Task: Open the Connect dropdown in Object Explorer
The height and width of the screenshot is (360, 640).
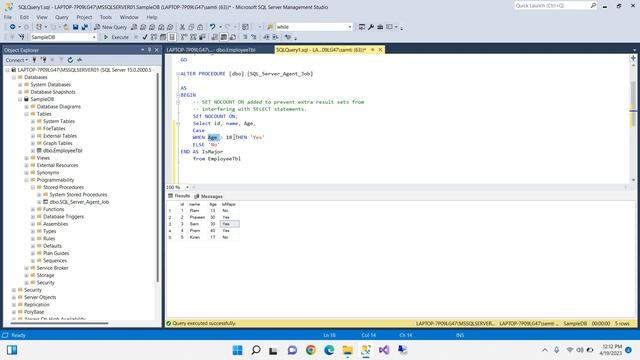Action: point(17,60)
